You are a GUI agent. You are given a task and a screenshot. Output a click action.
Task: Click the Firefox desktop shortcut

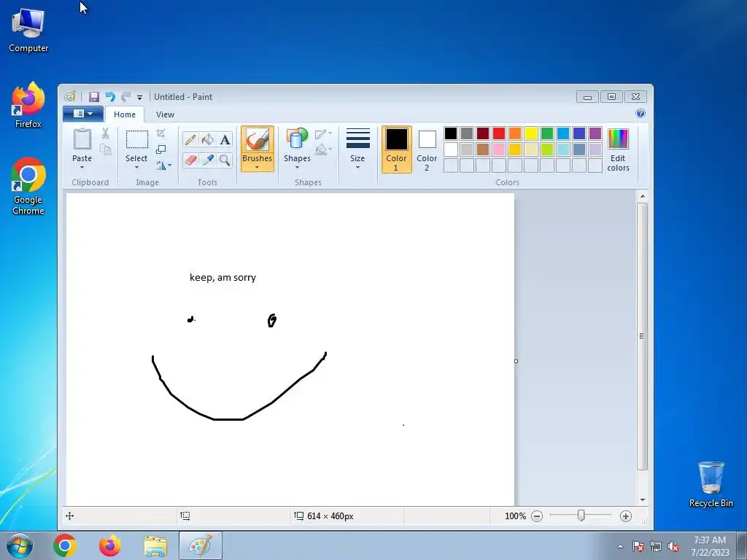tap(28, 105)
